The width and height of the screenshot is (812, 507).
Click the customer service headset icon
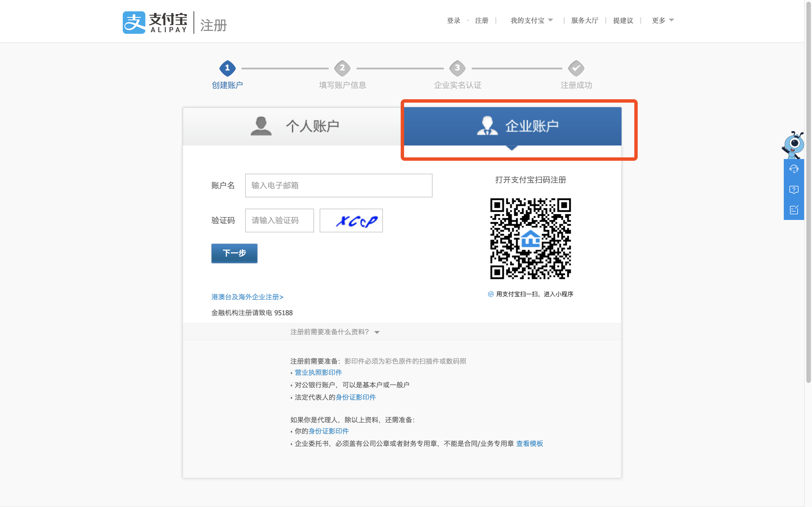click(794, 169)
